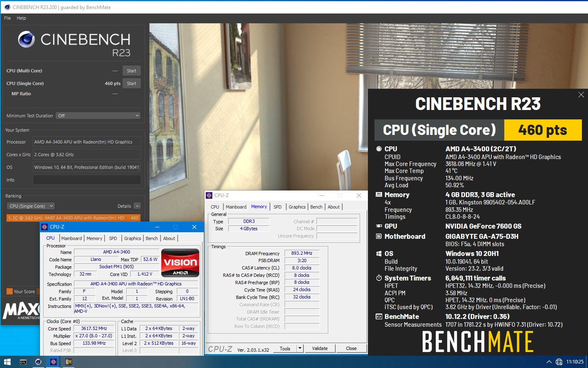Select Bench tab in the CPU-Z Memory window
The height and width of the screenshot is (368, 588).
(316, 207)
